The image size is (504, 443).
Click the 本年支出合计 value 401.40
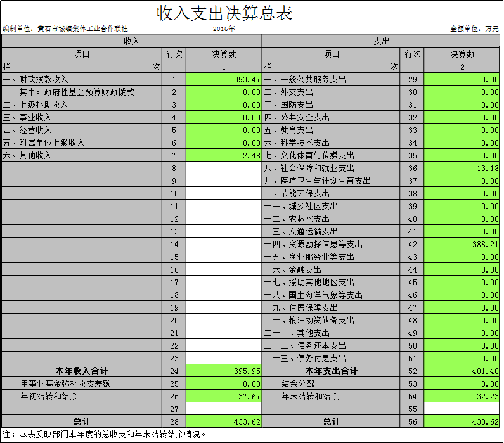462,371
